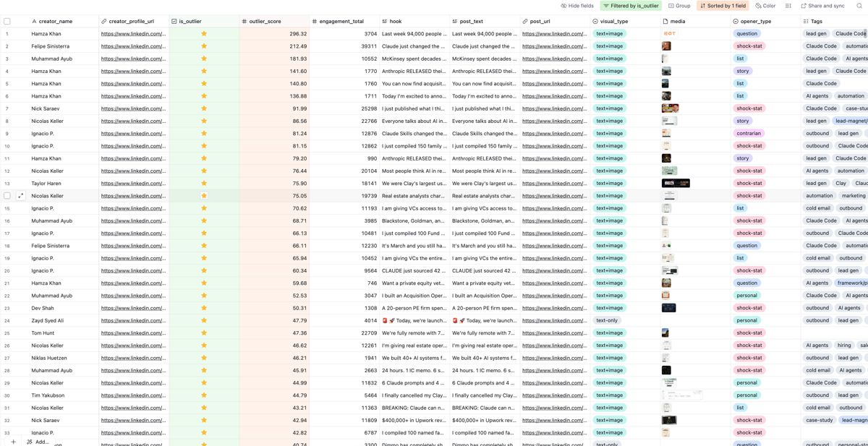This screenshot has width=868, height=446.
Task: Open the post_url link in Tom Hunt's row
Action: click(x=554, y=333)
